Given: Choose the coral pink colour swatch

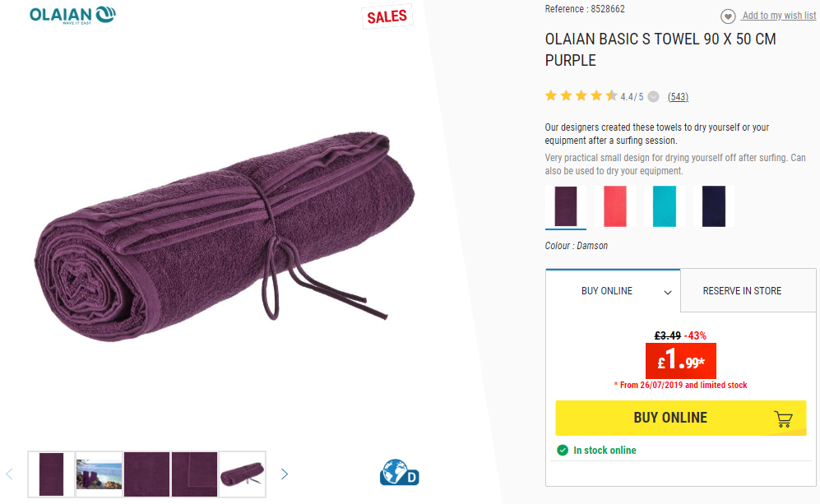Looking at the screenshot, I should point(615,206).
